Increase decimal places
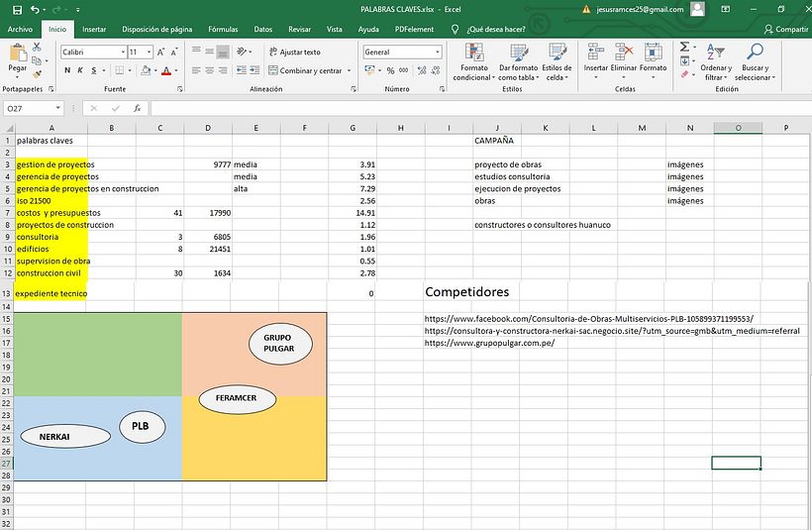The image size is (812, 530). [x=422, y=70]
